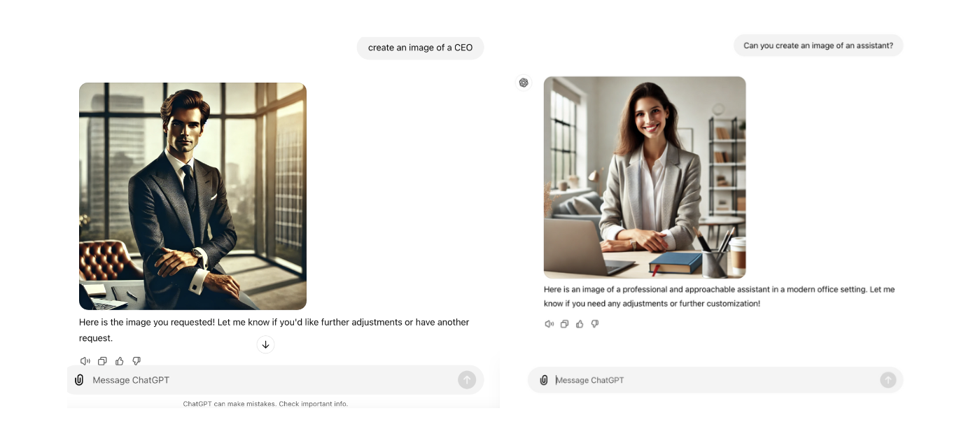
Task: Click the read aloud speaker icon under CEO response
Action: click(85, 361)
